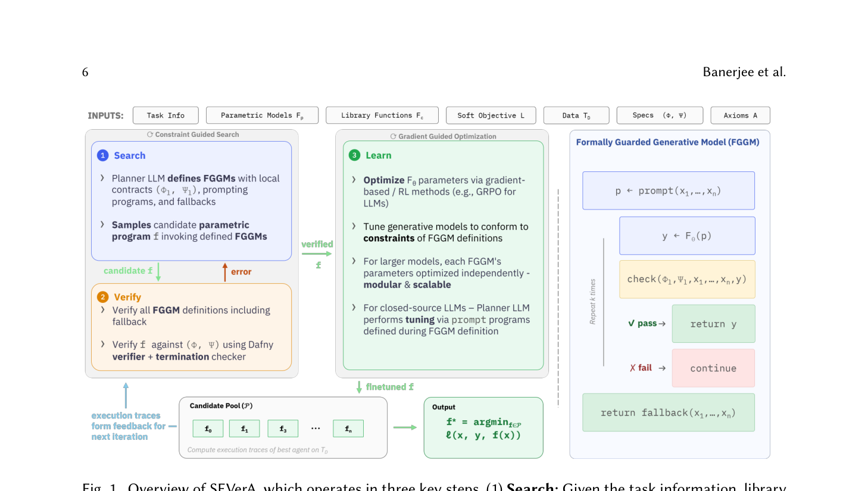
Task: Click the blue number 1 Search circle
Action: (103, 155)
